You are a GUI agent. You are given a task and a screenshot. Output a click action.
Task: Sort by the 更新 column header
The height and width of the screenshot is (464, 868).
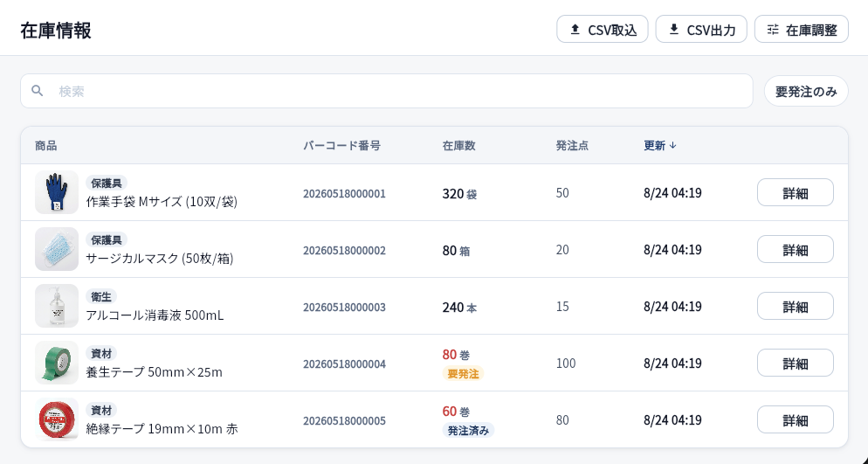coord(660,146)
